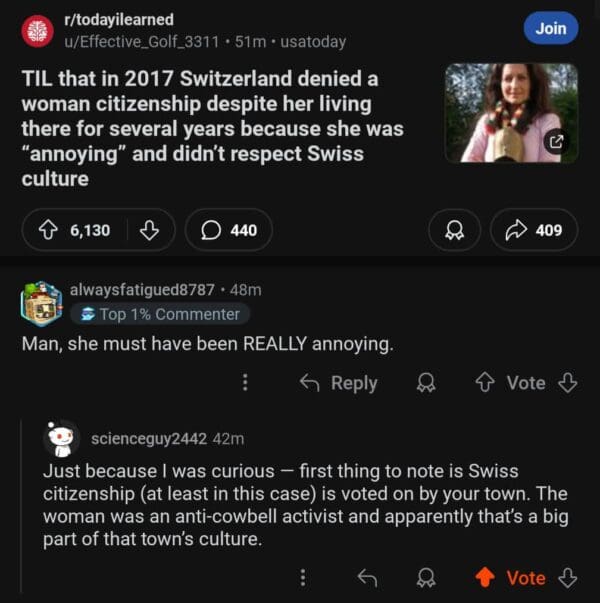Downvote alwaysfatigued8787's comment

[568, 383]
